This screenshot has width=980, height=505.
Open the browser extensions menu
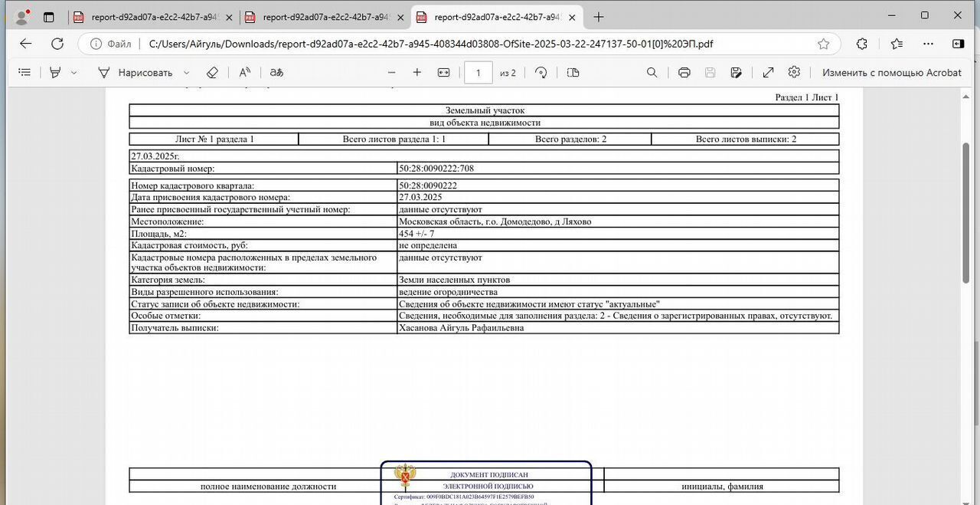[861, 44]
